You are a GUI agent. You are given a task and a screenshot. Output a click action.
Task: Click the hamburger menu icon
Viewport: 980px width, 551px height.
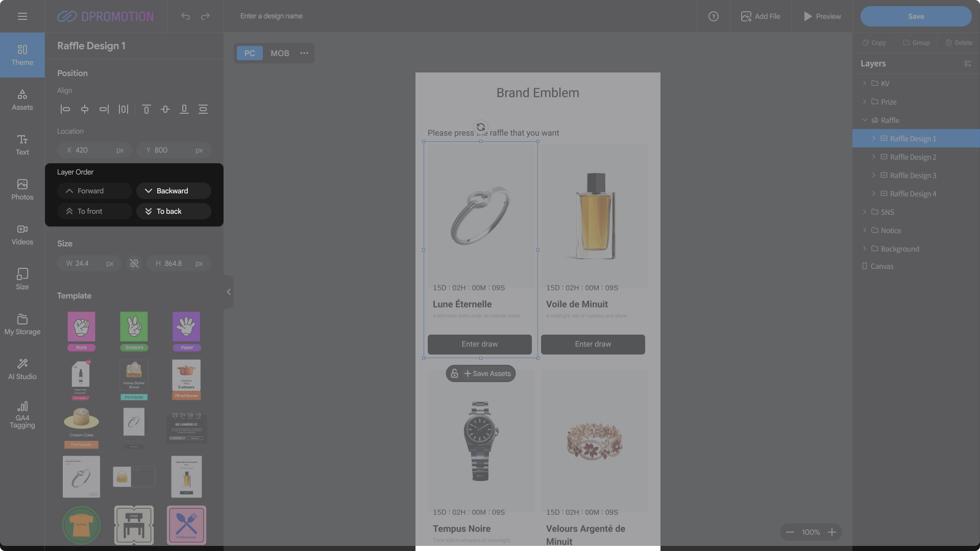[x=22, y=16]
